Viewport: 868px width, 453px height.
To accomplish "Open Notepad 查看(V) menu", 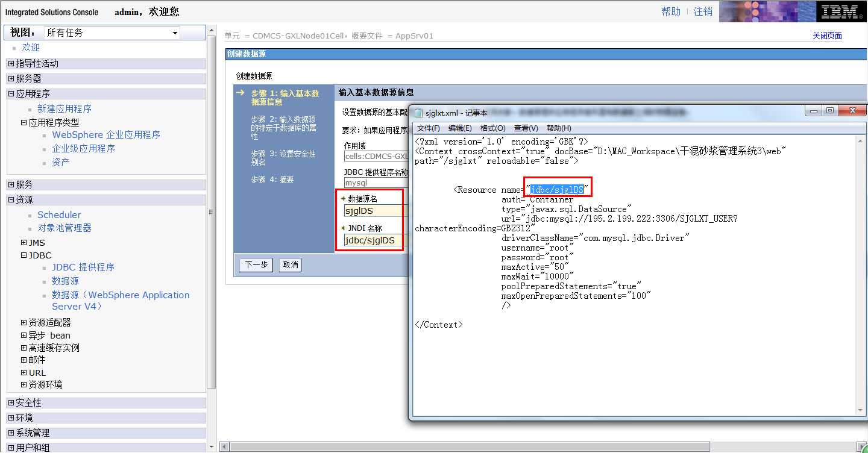I will click(x=526, y=128).
